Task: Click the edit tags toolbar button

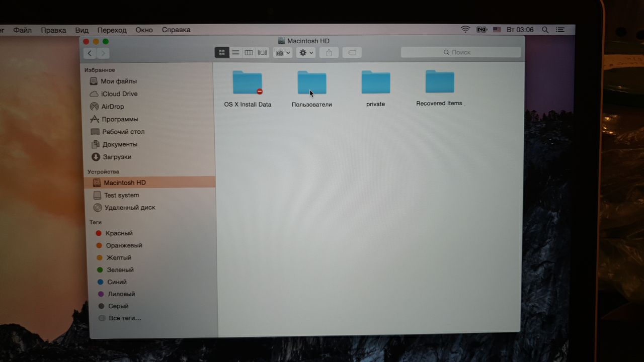Action: click(352, 52)
